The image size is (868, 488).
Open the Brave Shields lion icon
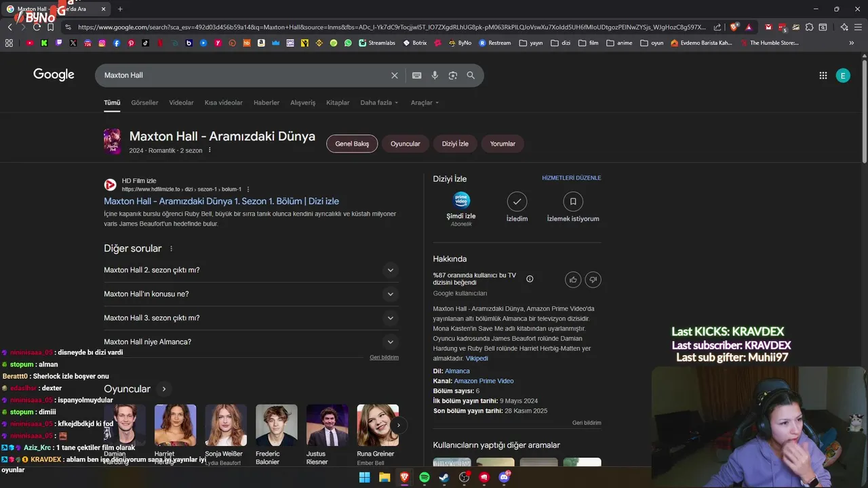pos(734,27)
